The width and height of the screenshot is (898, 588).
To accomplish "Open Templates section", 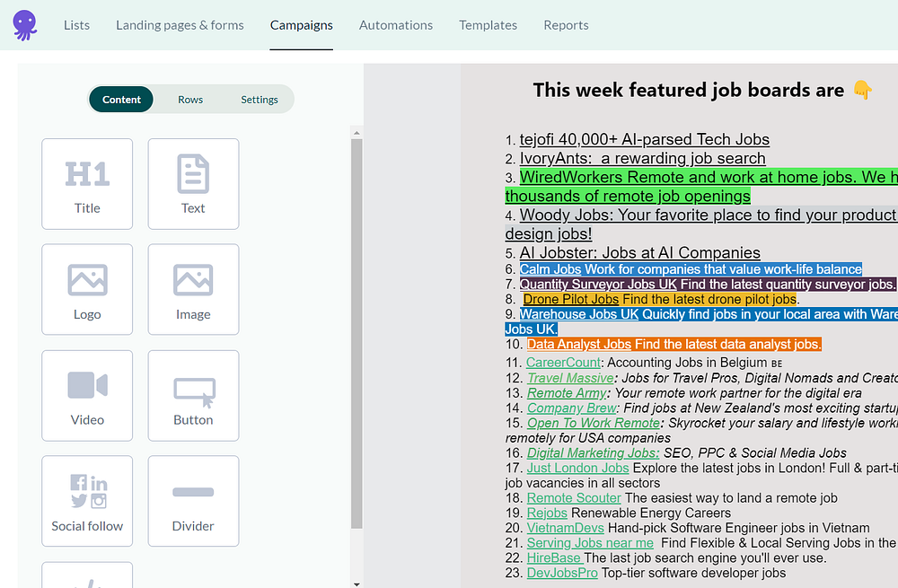I will coord(488,25).
